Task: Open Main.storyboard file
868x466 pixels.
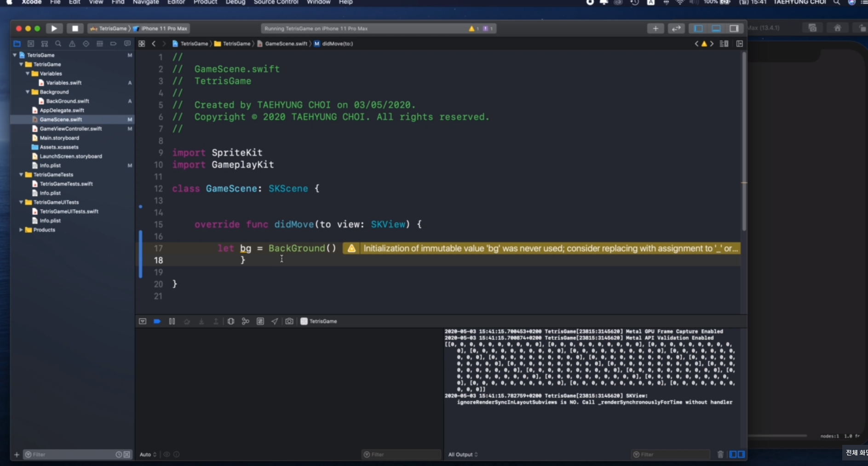Action: 59,138
